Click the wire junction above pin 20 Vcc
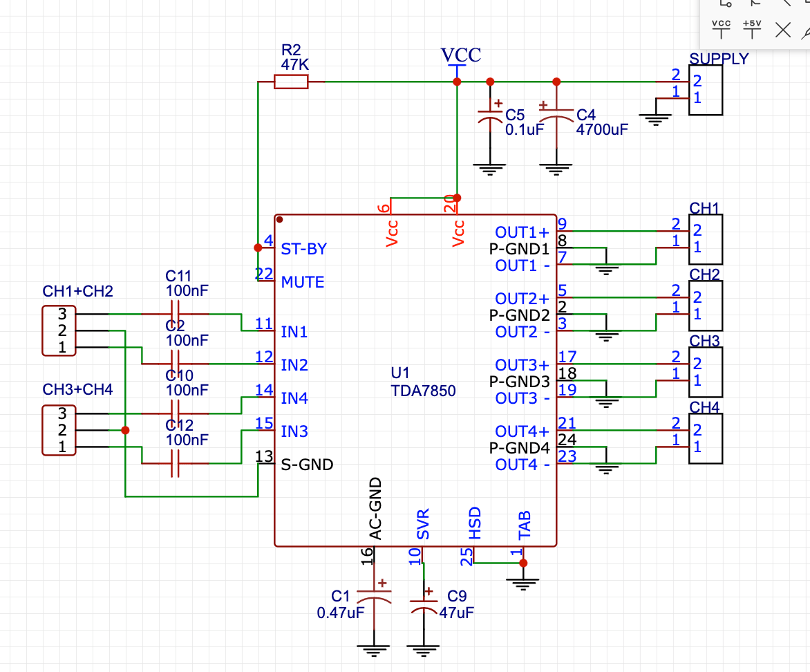810x672 pixels. click(x=457, y=198)
